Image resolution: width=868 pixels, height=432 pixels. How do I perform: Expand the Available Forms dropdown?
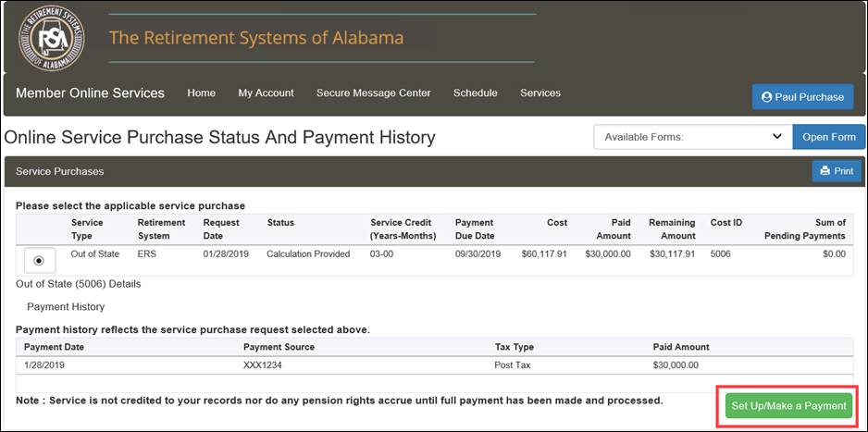692,137
